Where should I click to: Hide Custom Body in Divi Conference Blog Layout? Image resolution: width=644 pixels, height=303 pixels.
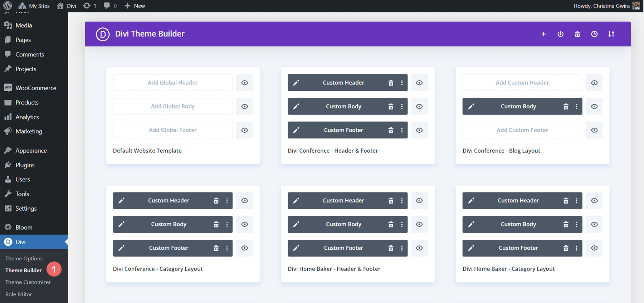pyautogui.click(x=594, y=106)
